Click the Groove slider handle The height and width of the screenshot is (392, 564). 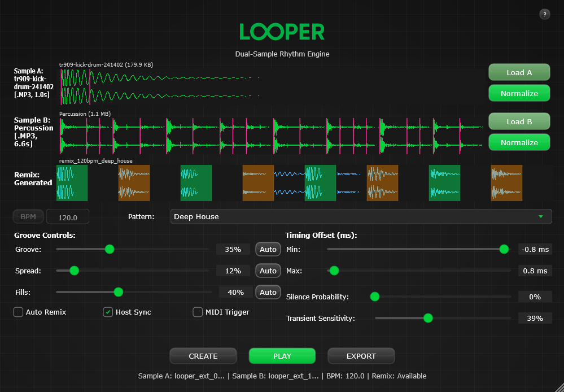click(x=110, y=249)
